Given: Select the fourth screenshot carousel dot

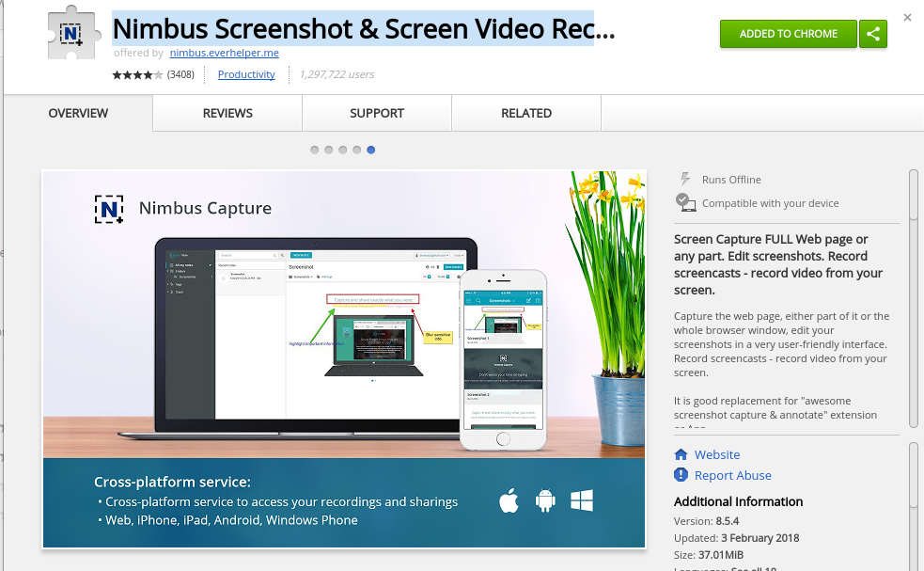Looking at the screenshot, I should tap(357, 150).
